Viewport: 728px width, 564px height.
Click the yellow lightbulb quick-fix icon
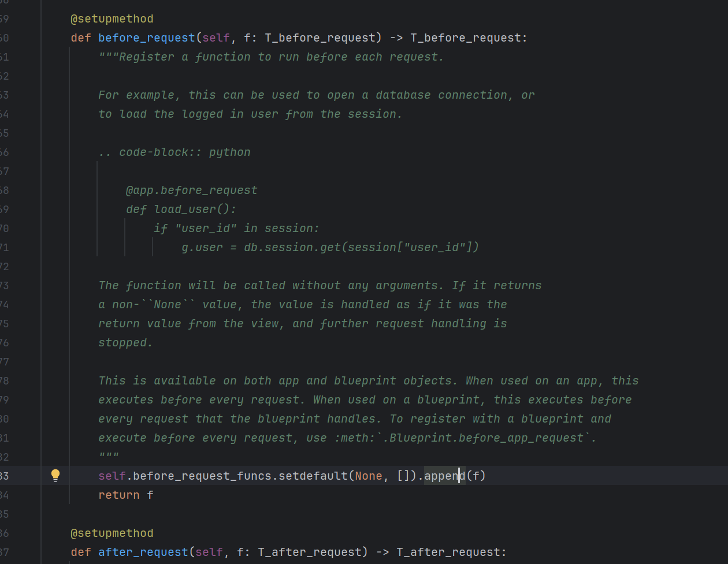click(x=55, y=475)
